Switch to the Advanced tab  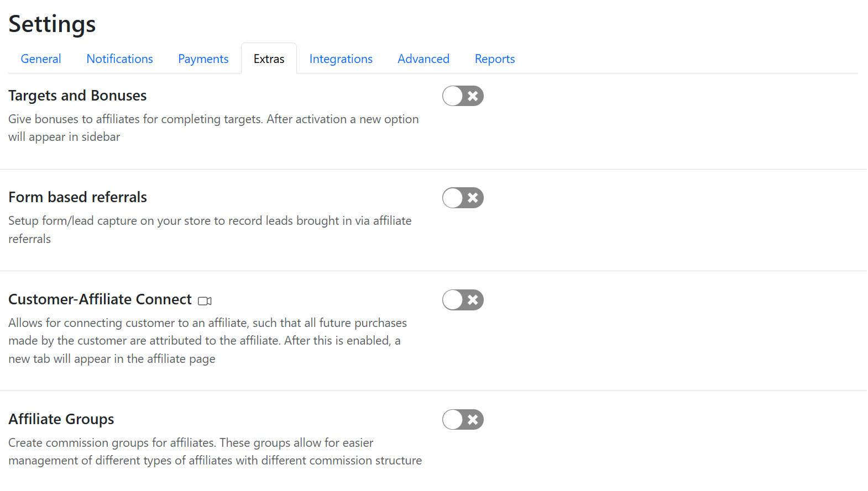(423, 59)
